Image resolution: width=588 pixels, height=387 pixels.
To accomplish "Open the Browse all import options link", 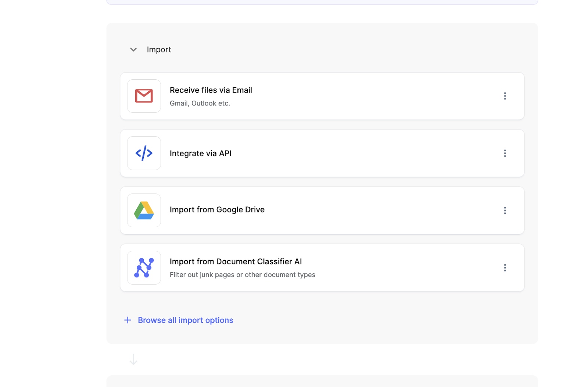I will 185,320.
